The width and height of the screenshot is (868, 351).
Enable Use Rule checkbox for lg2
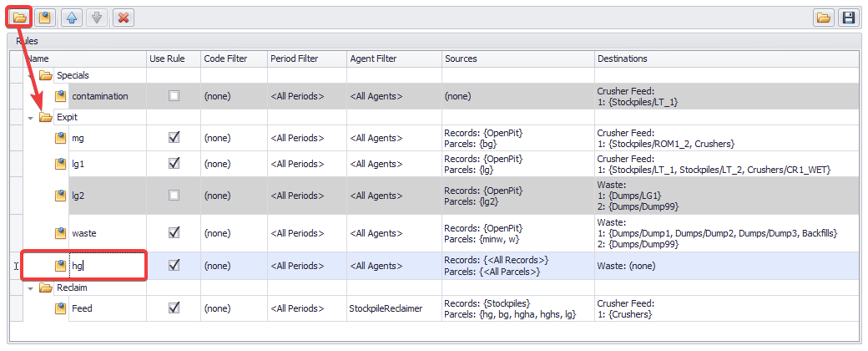[174, 195]
